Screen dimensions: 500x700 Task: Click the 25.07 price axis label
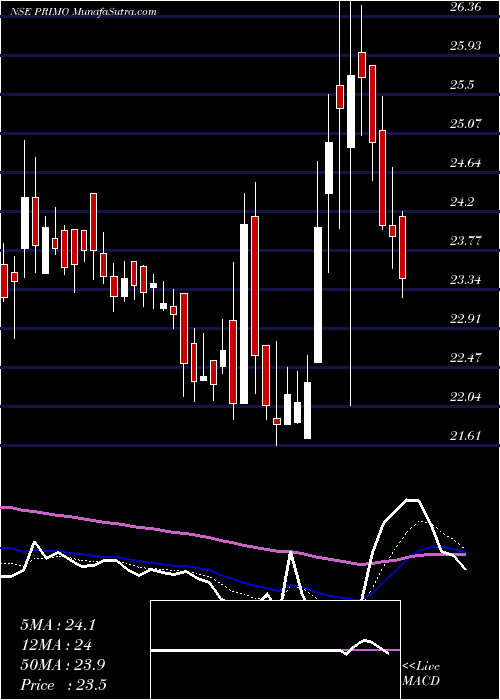(466, 123)
